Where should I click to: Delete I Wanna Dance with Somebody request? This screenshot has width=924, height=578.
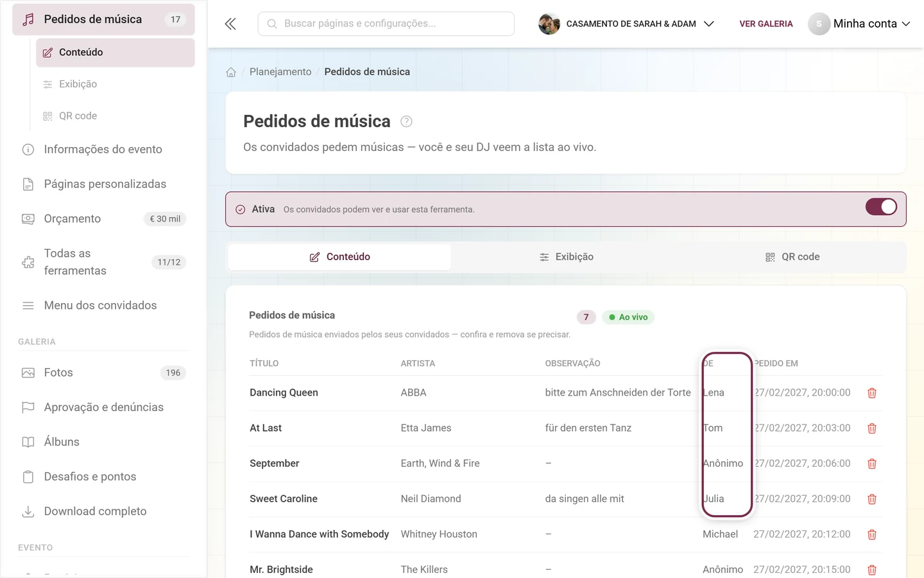pyautogui.click(x=871, y=534)
